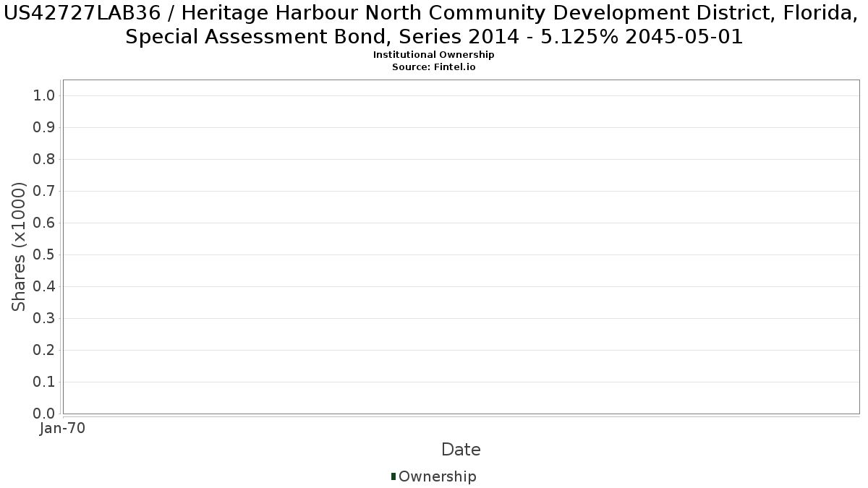
Task: Click the Jan-70 x-axis tick label
Action: click(63, 429)
